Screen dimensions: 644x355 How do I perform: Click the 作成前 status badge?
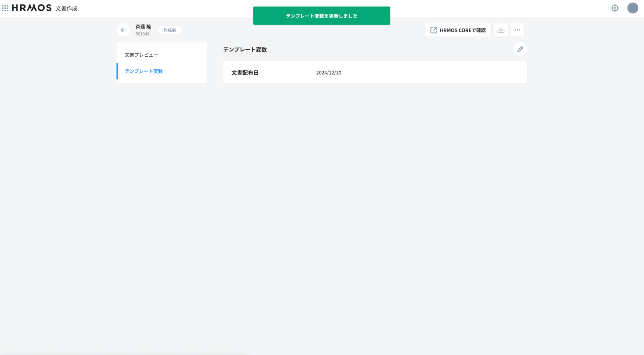tap(169, 30)
